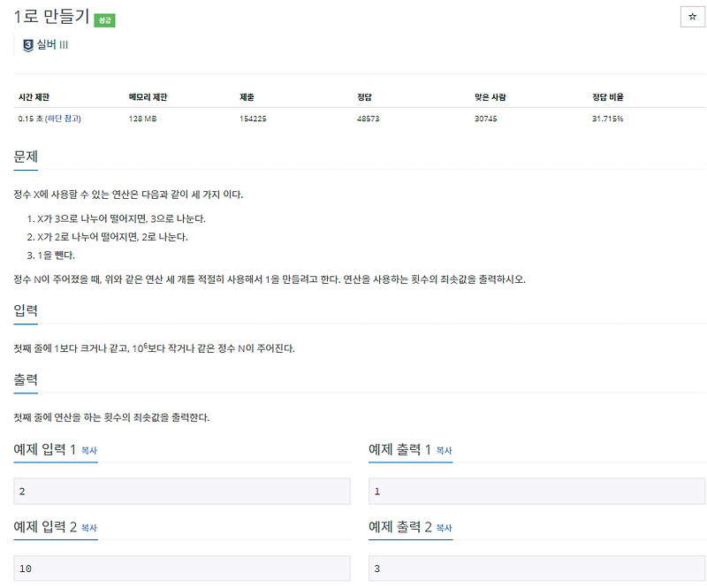Click the 정답 비율 column header
The height and width of the screenshot is (588, 707).
(607, 97)
